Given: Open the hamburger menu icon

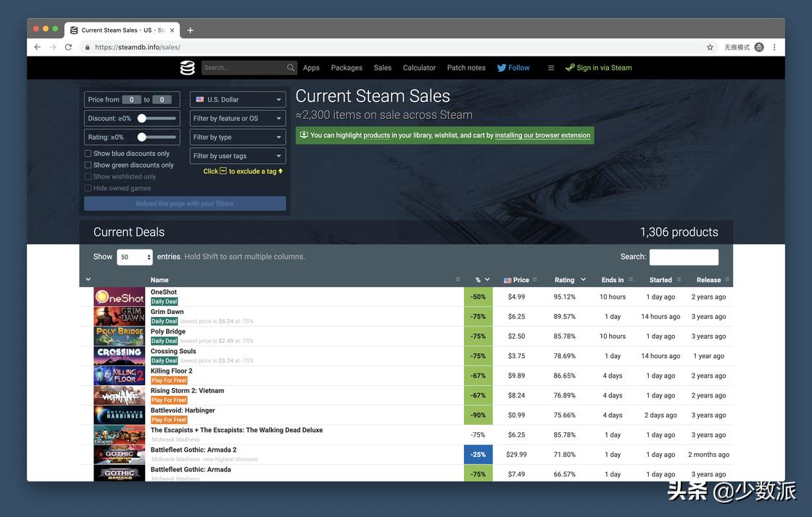Looking at the screenshot, I should (551, 67).
